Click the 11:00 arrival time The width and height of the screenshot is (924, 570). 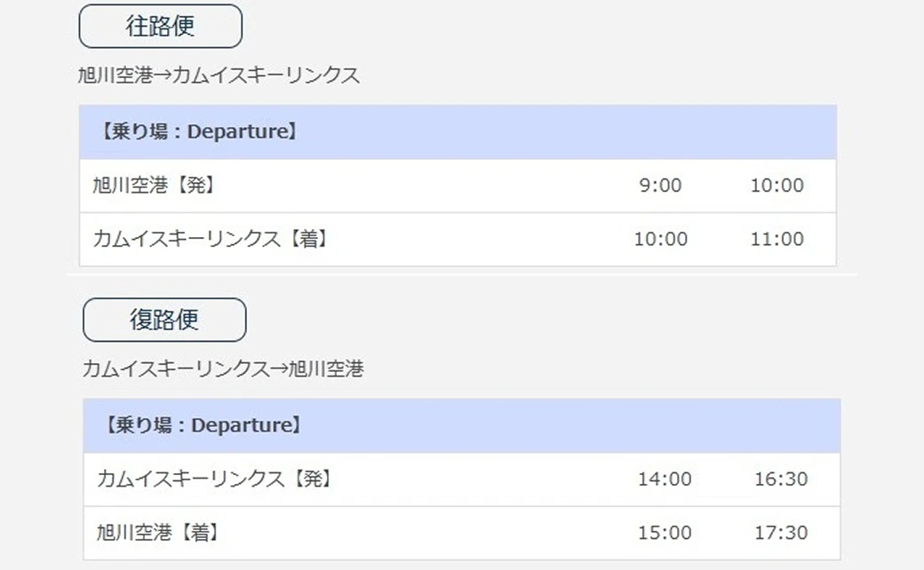pyautogui.click(x=777, y=239)
